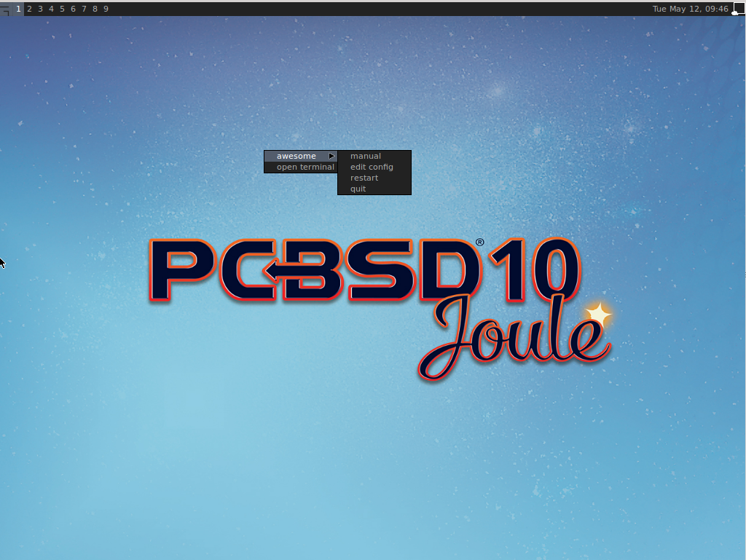Click the layout switcher icon beside the clock
The height and width of the screenshot is (560, 746).
(739, 9)
